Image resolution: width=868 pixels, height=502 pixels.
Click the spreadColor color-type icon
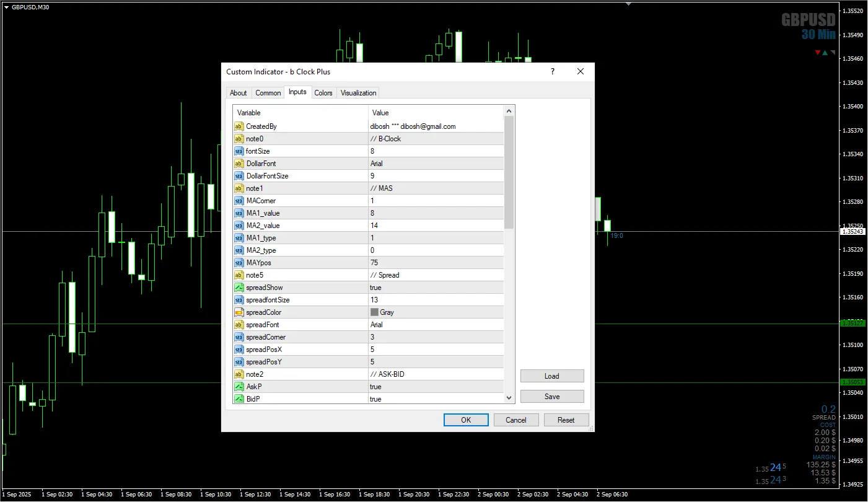coord(239,312)
